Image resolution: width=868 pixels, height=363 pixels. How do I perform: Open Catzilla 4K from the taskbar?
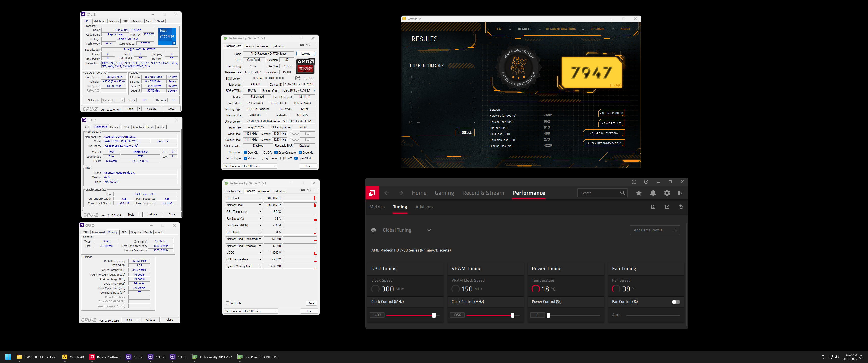(x=73, y=357)
